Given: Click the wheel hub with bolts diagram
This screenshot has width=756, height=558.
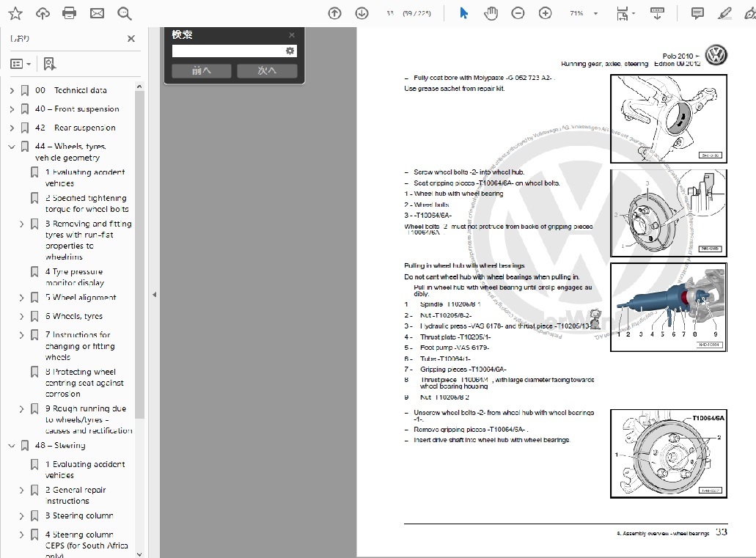Looking at the screenshot, I should coord(668,213).
